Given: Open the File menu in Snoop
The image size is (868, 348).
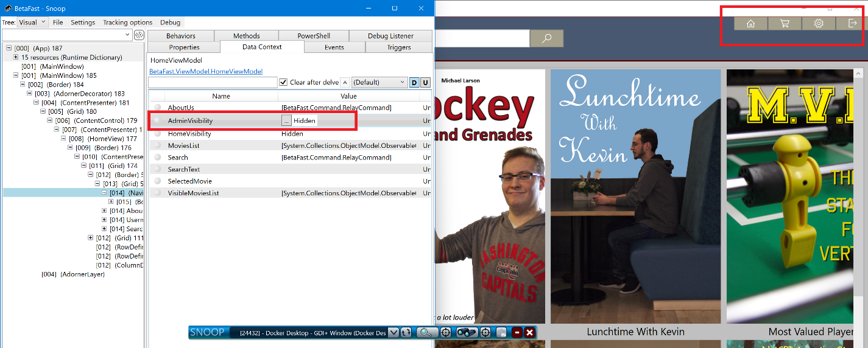Looking at the screenshot, I should 58,23.
